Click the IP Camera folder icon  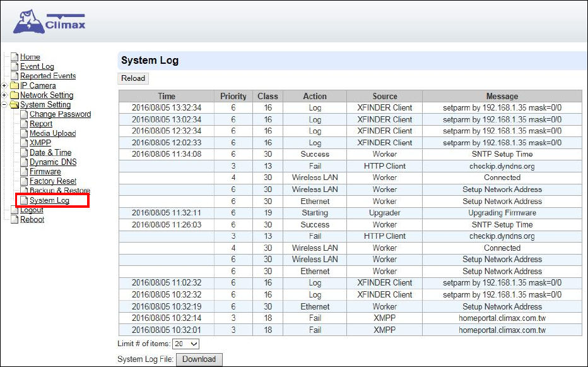(x=15, y=86)
